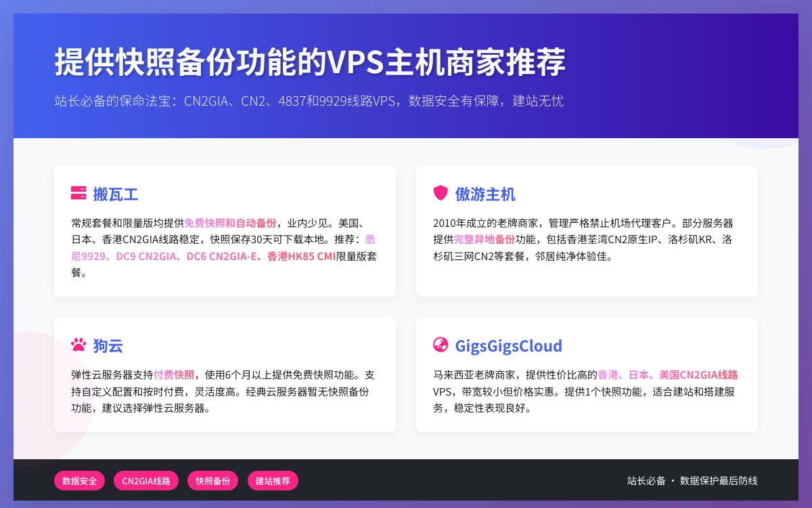This screenshot has height=508, width=812.
Task: Expand the 搬瓦工 card details
Action: pyautogui.click(x=224, y=230)
